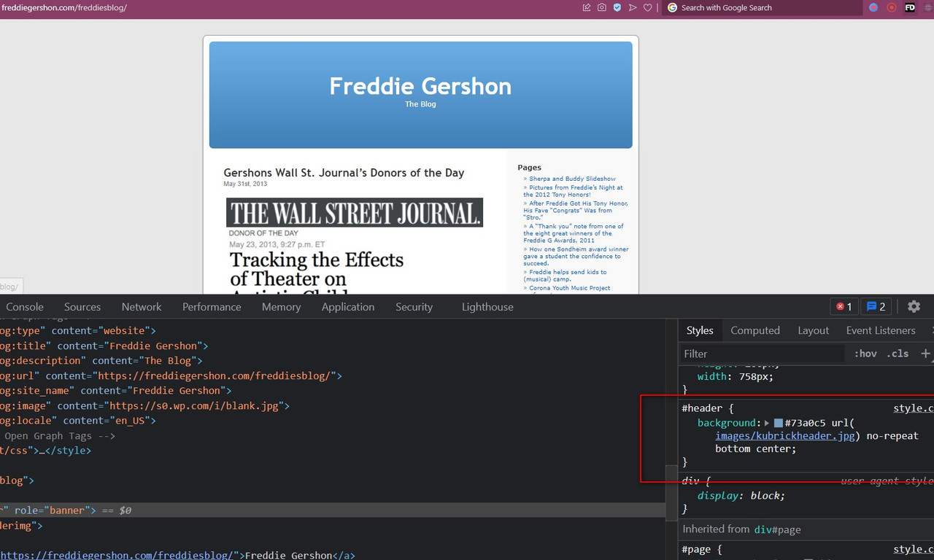Click the freddiesblog anchor link in Elements
The image size is (934, 560).
(117, 556)
